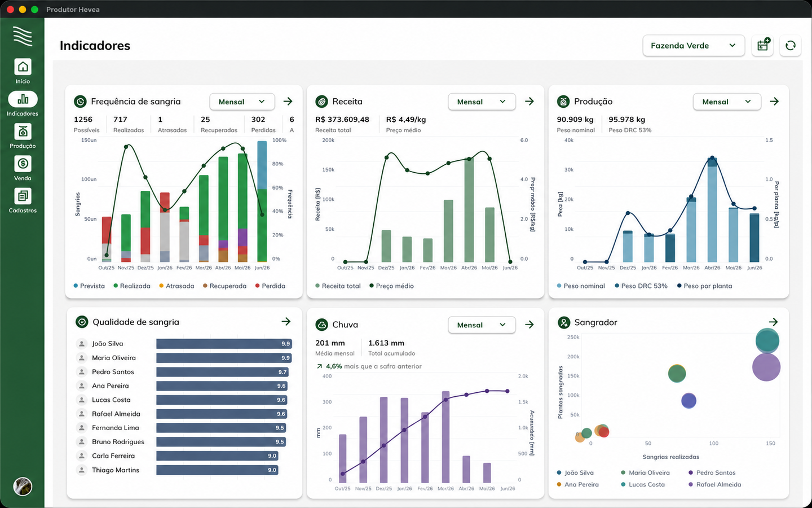This screenshot has width=812, height=508.
Task: Toggle Prevista legend series
Action: (89, 286)
